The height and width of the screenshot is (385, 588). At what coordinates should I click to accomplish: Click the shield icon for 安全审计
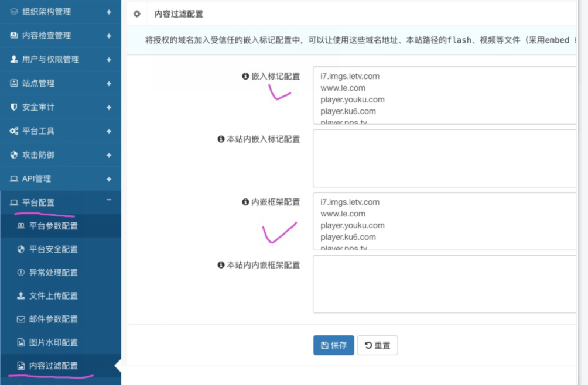(x=14, y=107)
